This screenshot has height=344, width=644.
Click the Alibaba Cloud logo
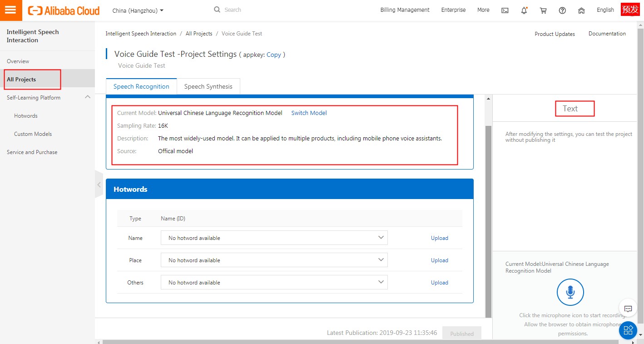point(64,10)
